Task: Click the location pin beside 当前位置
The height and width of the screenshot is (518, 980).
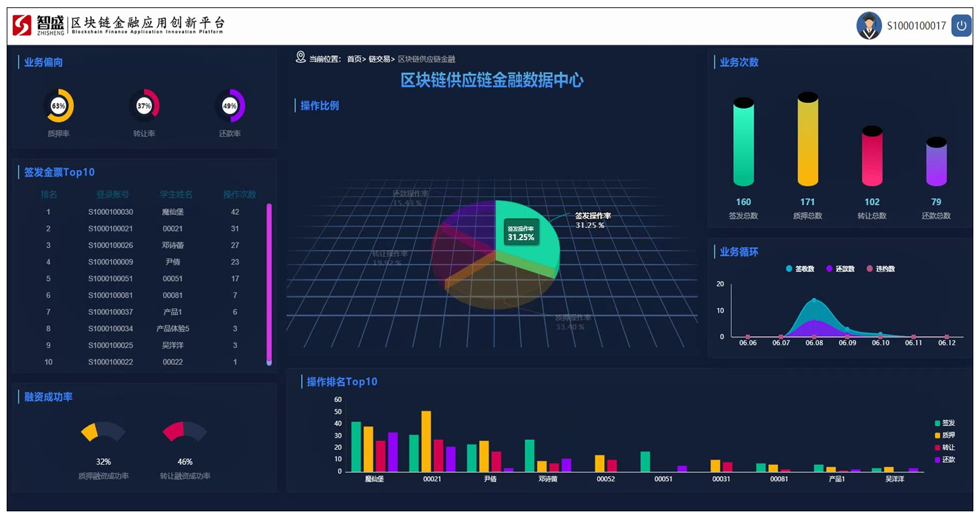Action: (300, 57)
